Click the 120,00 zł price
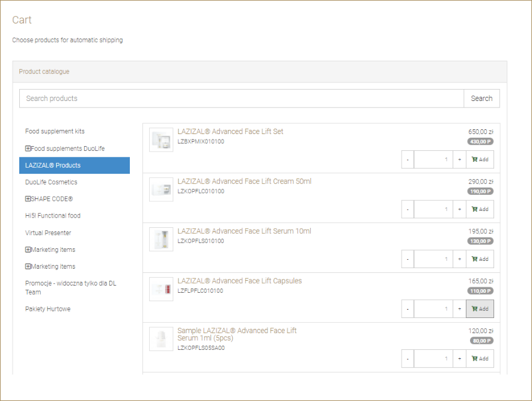This screenshot has width=532, height=401. point(481,331)
